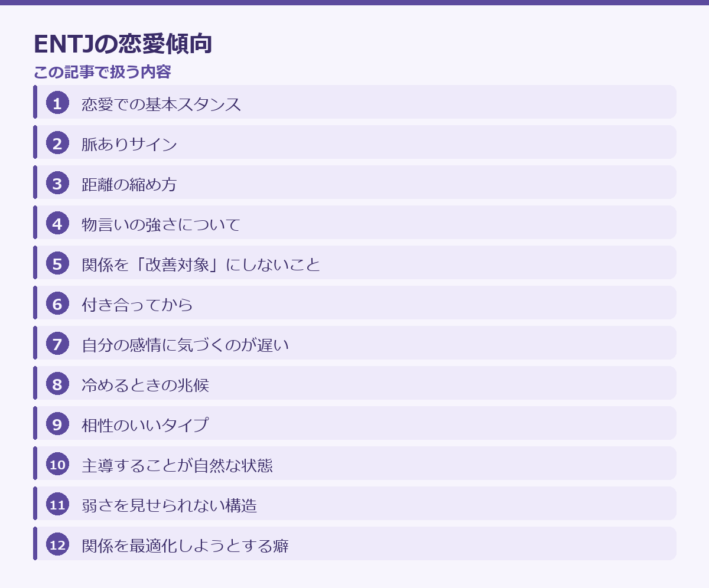Click the number 11 badge
This screenshot has height=588, width=709.
point(57,505)
